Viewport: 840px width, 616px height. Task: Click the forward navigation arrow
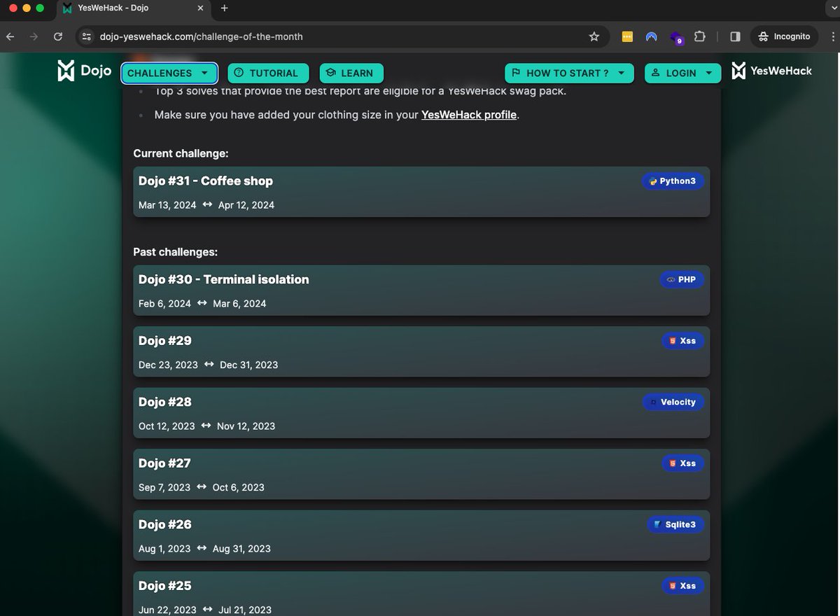(x=34, y=36)
